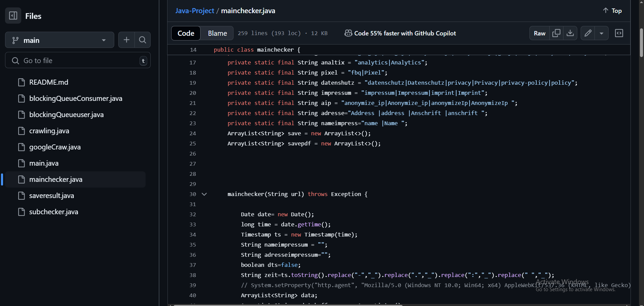Copy raw file contents icon

coord(556,33)
